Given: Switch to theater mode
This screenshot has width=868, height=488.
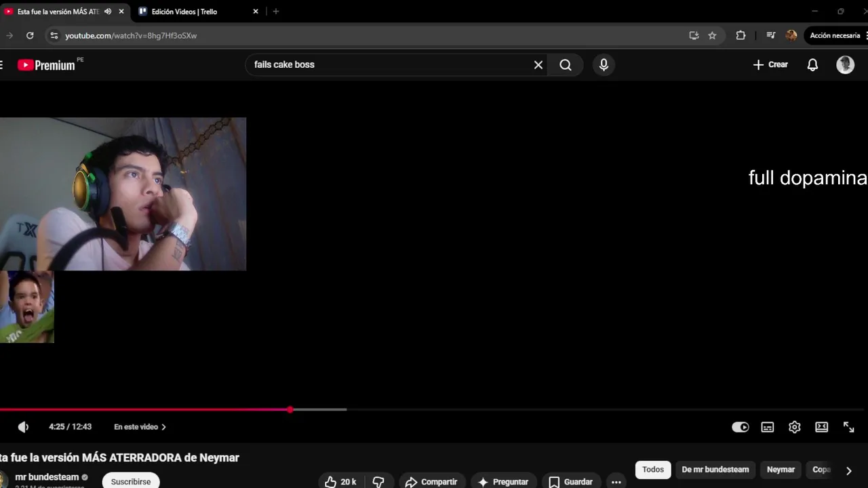Looking at the screenshot, I should pyautogui.click(x=822, y=427).
